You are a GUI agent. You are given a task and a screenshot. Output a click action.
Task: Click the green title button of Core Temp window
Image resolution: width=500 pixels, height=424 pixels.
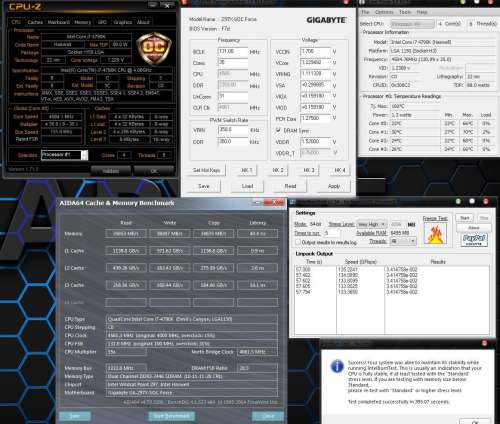pos(463,2)
